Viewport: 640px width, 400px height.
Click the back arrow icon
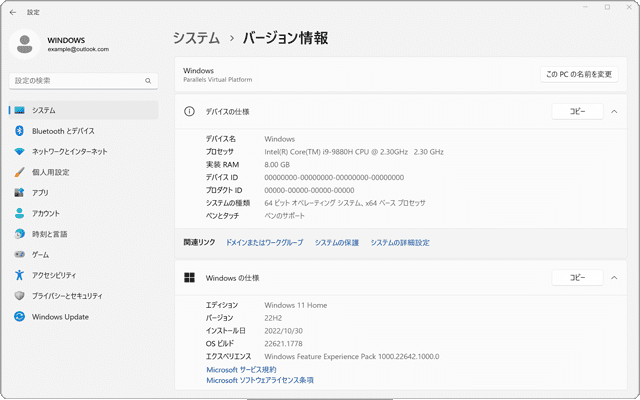(x=13, y=12)
